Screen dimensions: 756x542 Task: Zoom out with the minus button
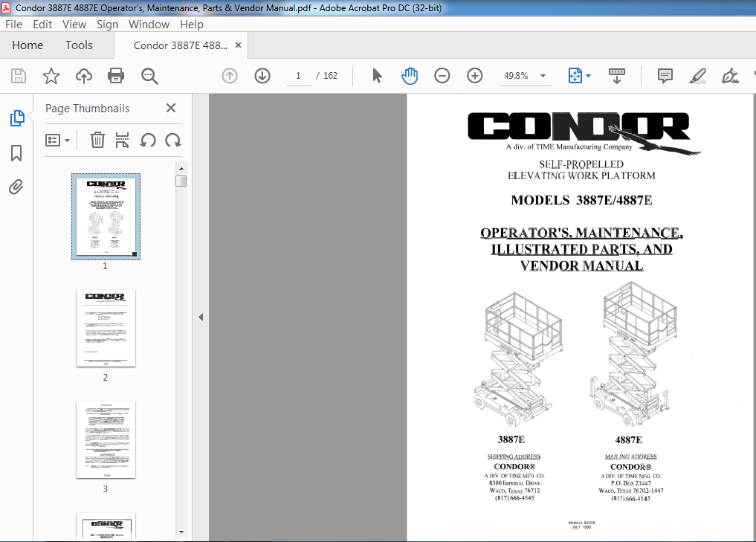[442, 76]
